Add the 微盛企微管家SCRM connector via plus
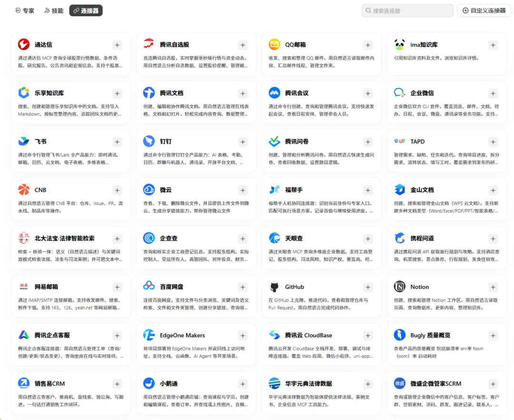The height and width of the screenshot is (420, 514). point(493,384)
